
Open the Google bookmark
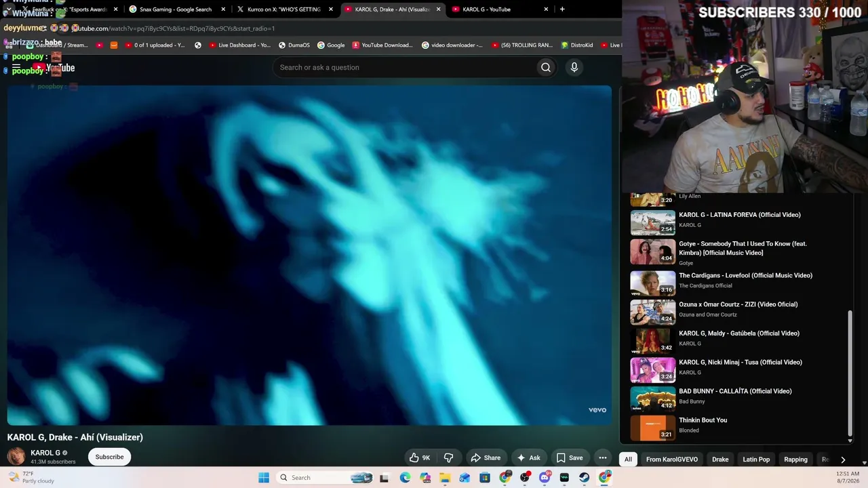[331, 45]
